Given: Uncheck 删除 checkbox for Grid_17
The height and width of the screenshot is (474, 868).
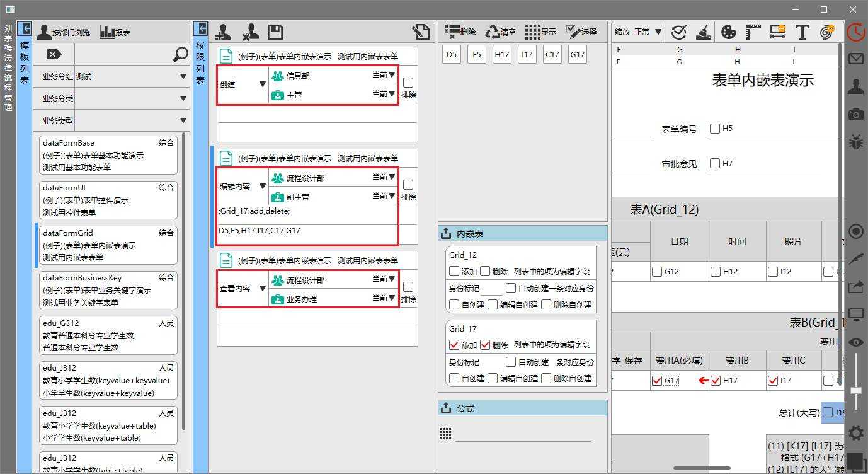Looking at the screenshot, I should [x=485, y=345].
